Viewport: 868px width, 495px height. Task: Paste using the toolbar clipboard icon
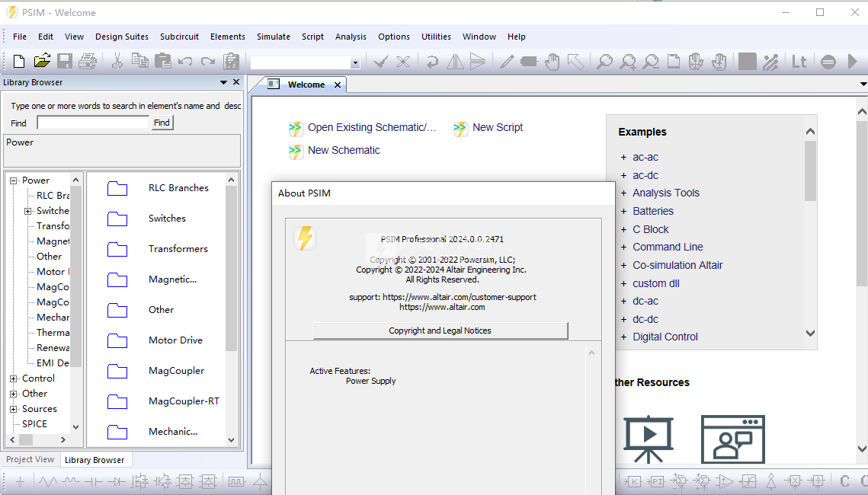coord(163,62)
